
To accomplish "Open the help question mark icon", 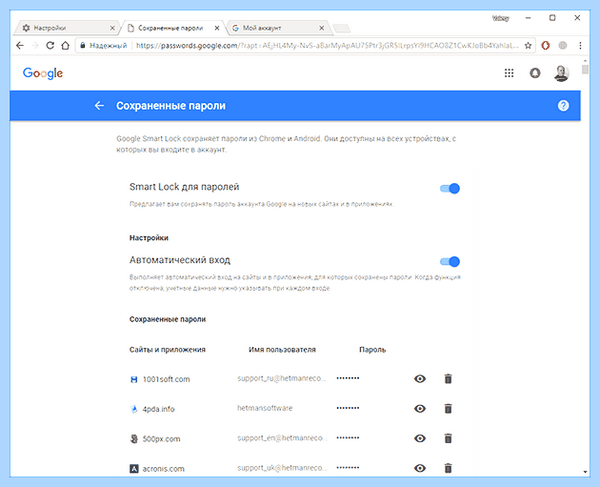I will click(563, 106).
